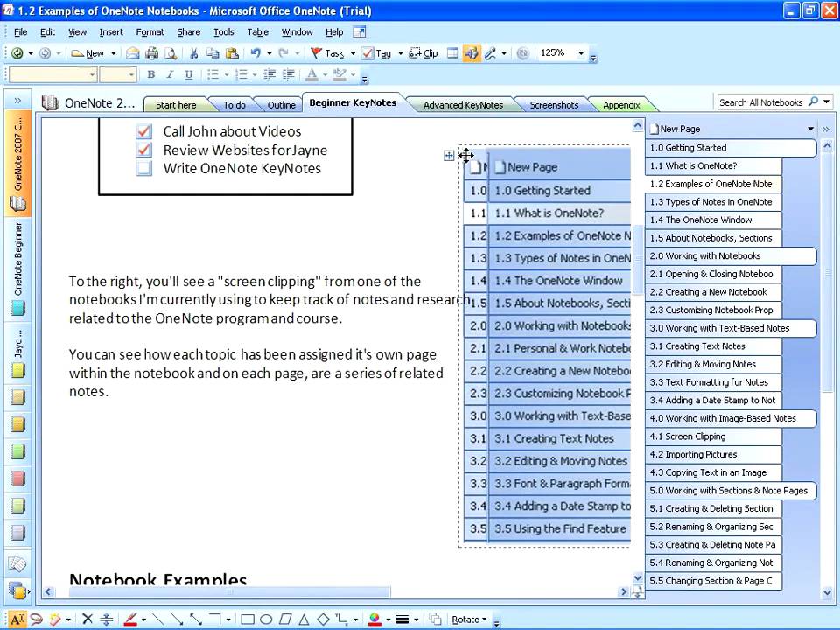
Task: Switch to the To do section tab
Action: [x=234, y=105]
